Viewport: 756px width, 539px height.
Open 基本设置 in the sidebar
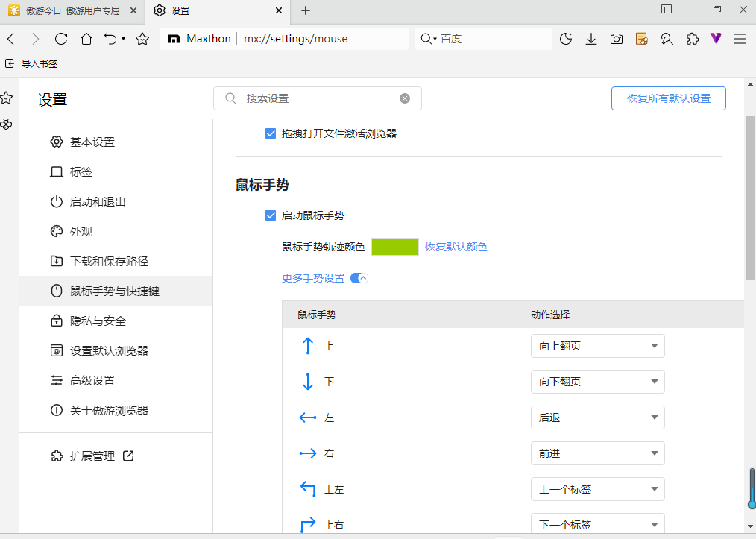[x=116, y=142]
